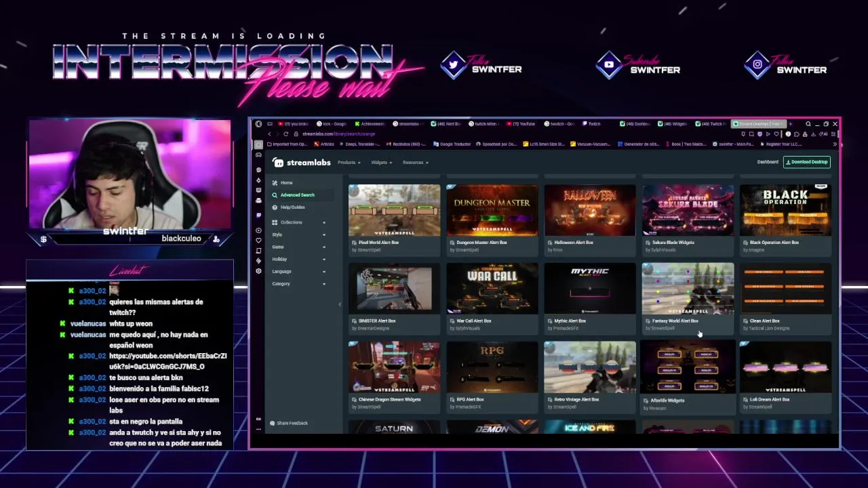Open the Widgets dropdown menu
The width and height of the screenshot is (868, 488).
pos(382,163)
